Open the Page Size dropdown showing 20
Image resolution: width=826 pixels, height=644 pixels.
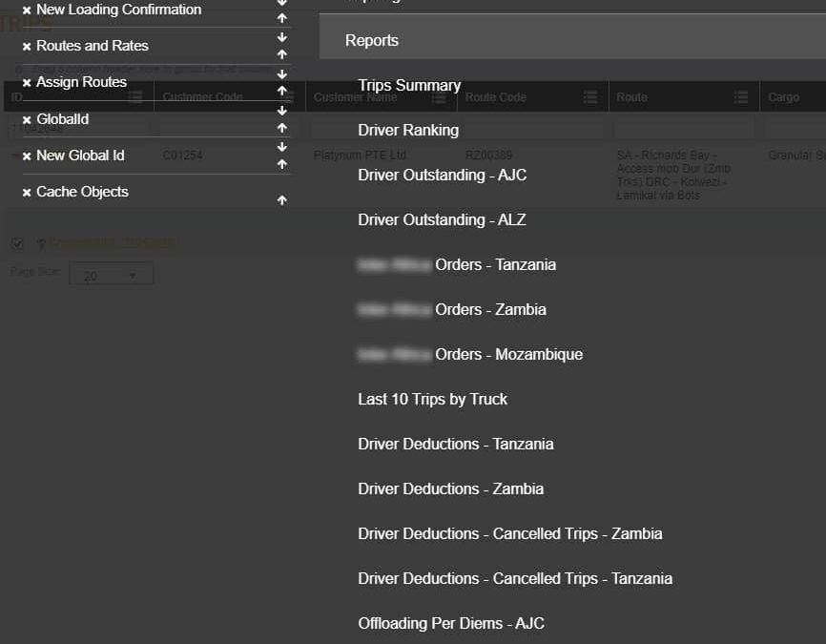(x=112, y=275)
